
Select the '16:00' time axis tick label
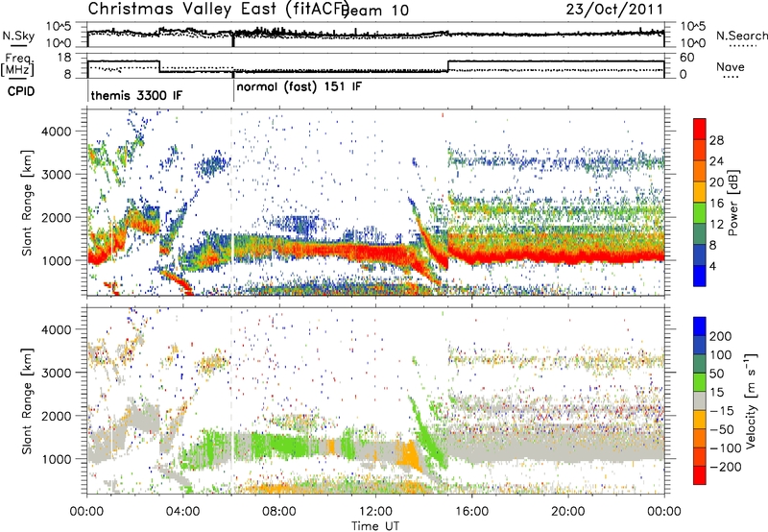pos(471,512)
